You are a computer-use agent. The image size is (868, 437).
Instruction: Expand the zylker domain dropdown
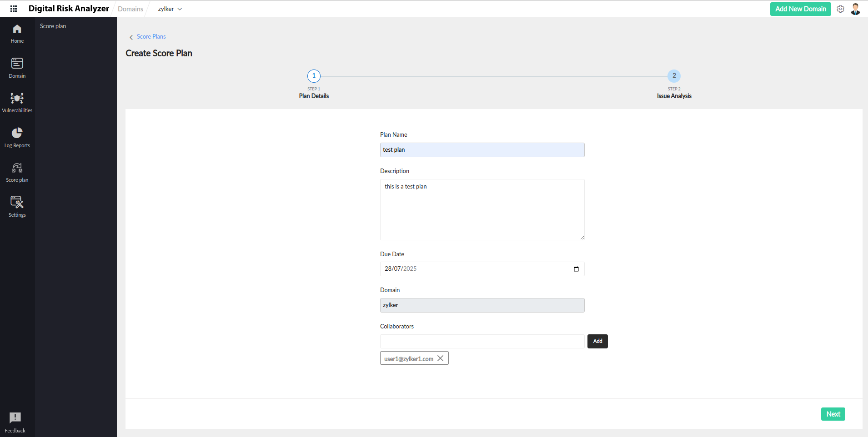click(170, 9)
